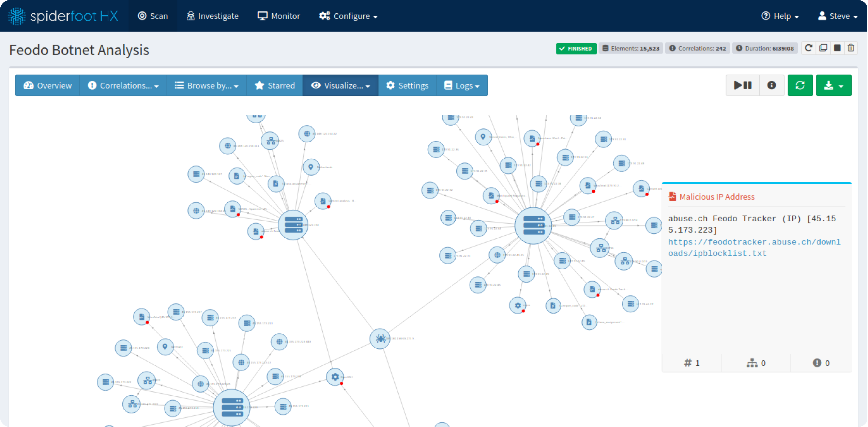Select the 173.91.22.39 server node

[630, 304]
